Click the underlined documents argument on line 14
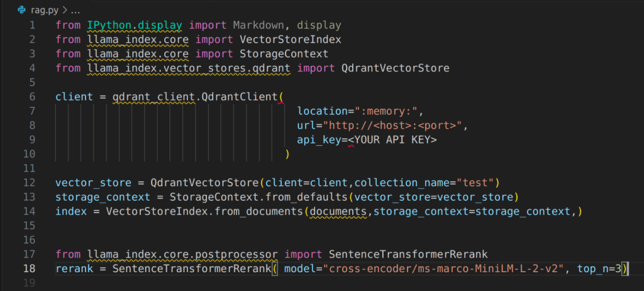 (x=339, y=212)
